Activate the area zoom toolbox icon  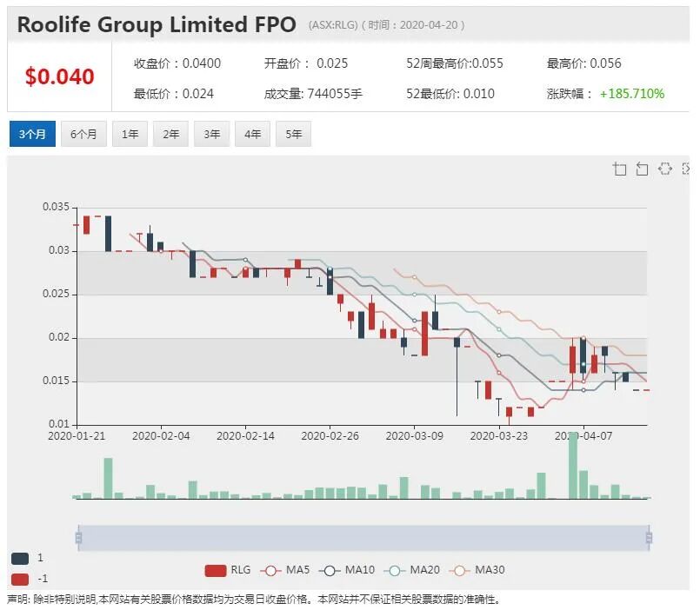[619, 169]
